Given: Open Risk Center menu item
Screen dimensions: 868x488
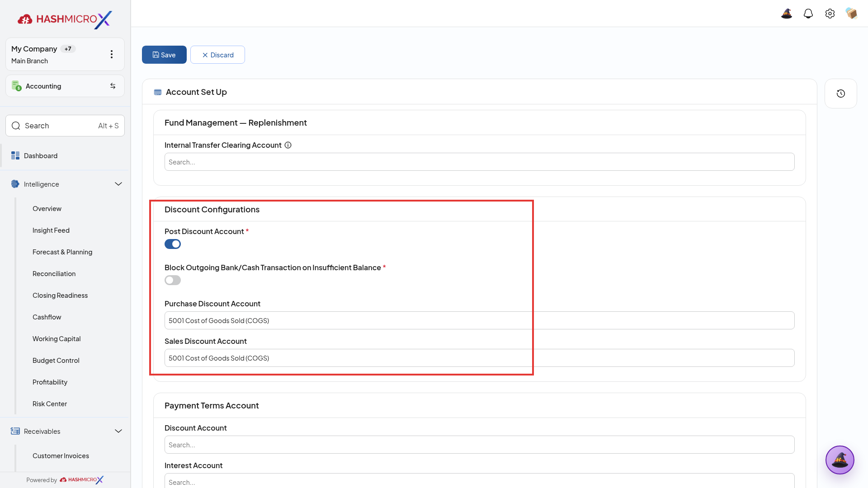Looking at the screenshot, I should [50, 404].
